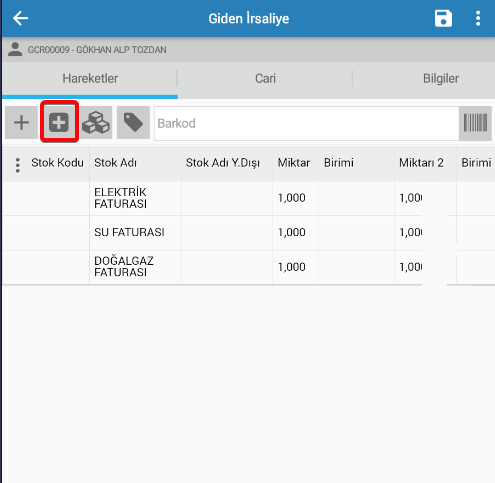Open the stock boxes icon
Viewport: 495px width, 483px height.
tap(96, 123)
